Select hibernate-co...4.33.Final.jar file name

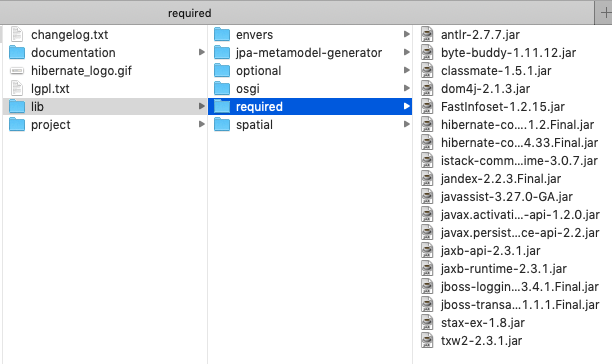click(519, 143)
